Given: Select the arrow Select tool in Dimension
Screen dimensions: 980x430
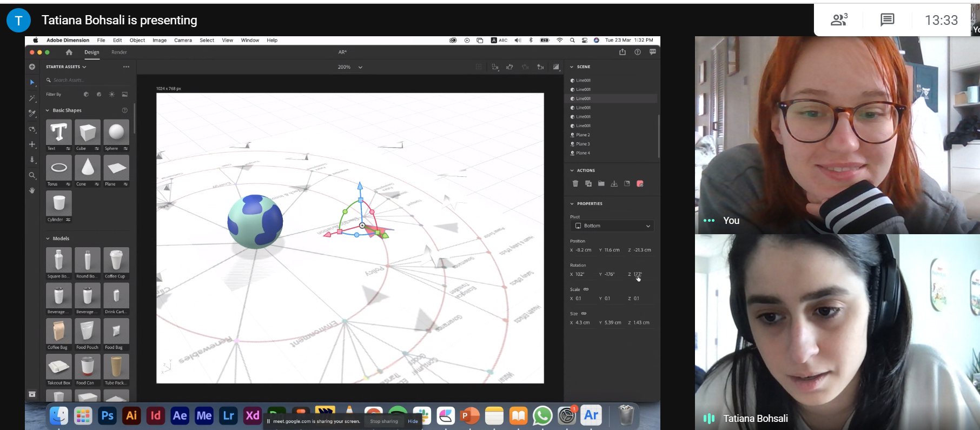Looking at the screenshot, I should (x=32, y=83).
